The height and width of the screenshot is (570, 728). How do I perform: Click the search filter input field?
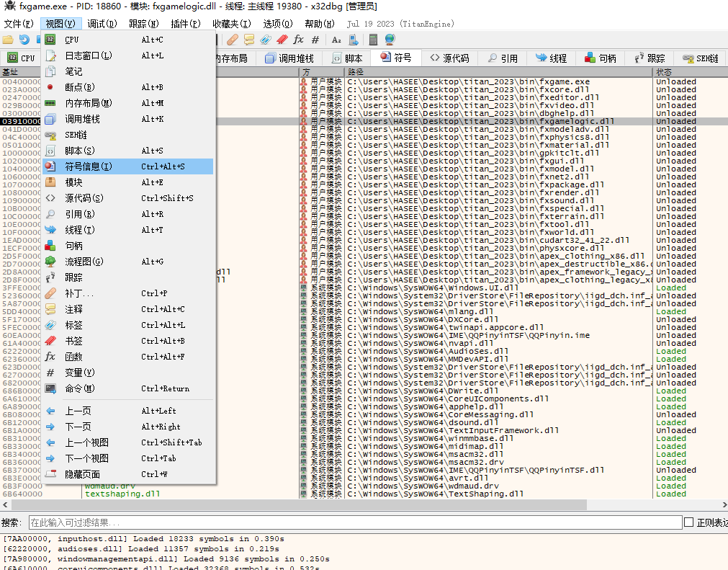click(355, 522)
